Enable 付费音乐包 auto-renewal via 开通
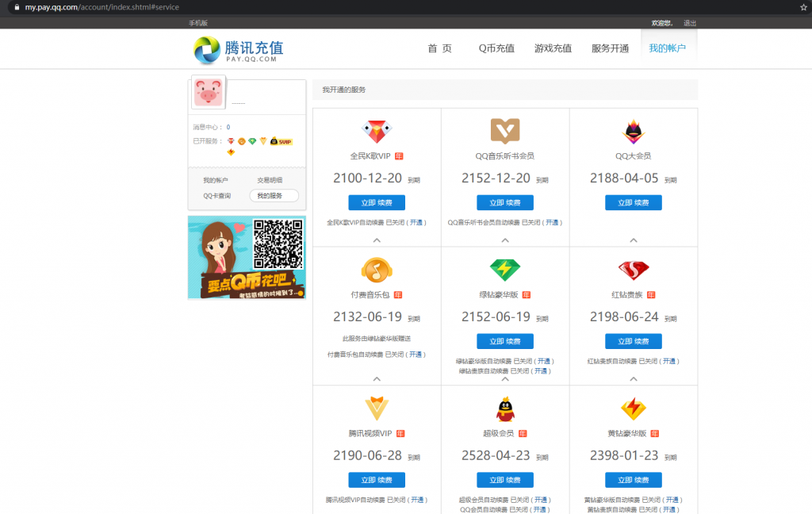The image size is (812, 514). click(416, 355)
